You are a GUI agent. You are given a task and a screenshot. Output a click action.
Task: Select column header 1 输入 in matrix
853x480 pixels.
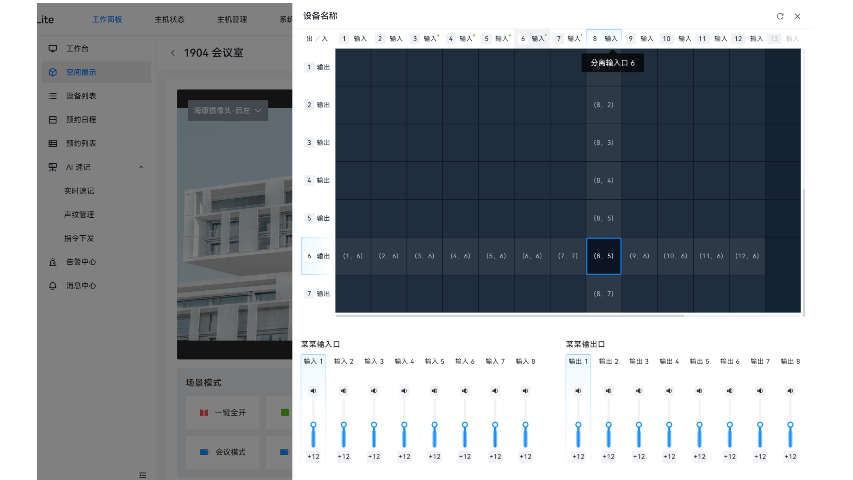point(353,39)
